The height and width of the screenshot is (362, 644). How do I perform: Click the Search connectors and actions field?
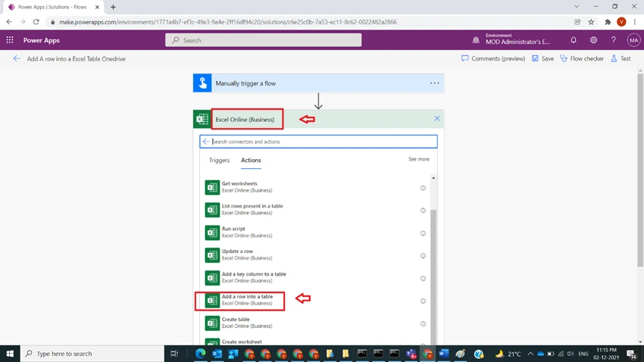click(x=318, y=142)
